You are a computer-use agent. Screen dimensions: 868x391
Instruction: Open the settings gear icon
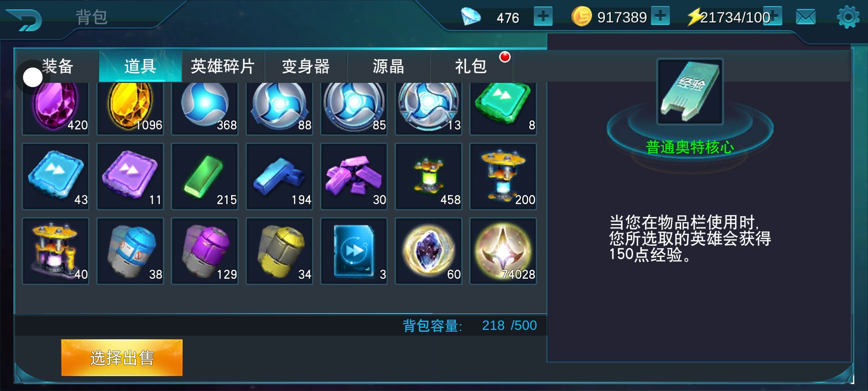point(848,17)
